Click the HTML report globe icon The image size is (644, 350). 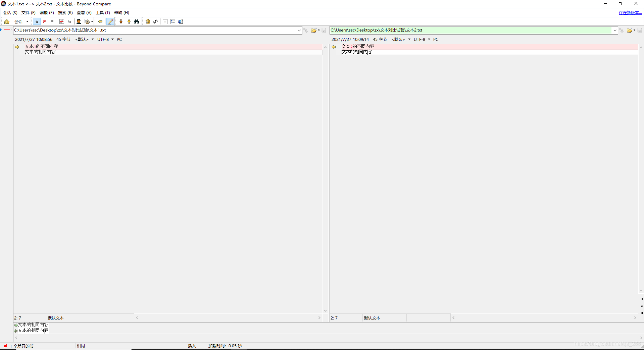tap(181, 21)
